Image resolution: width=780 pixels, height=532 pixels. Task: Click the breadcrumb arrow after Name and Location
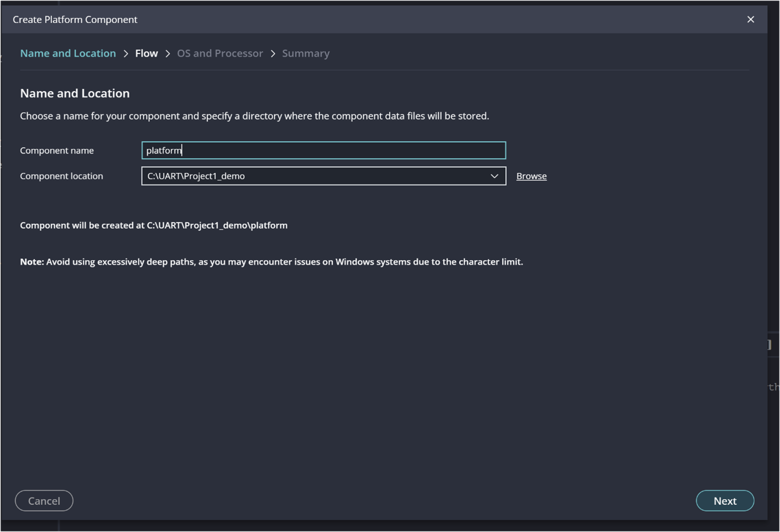click(126, 53)
